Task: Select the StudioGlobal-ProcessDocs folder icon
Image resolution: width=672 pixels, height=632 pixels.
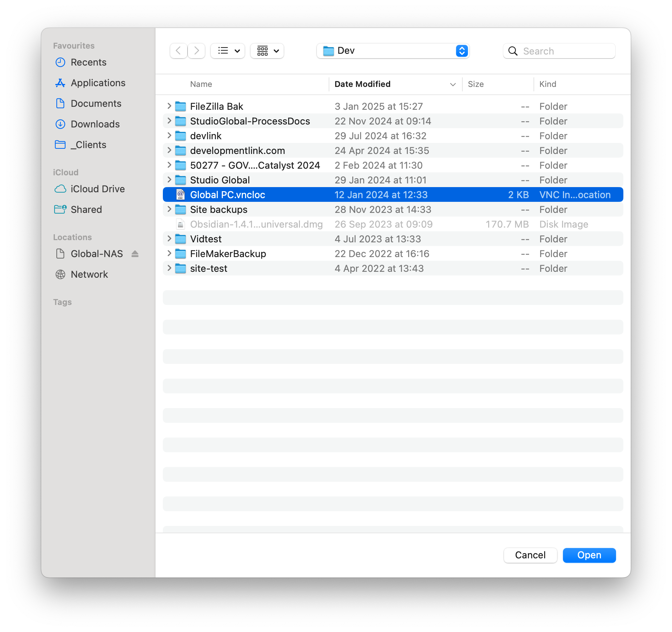Action: (x=181, y=121)
